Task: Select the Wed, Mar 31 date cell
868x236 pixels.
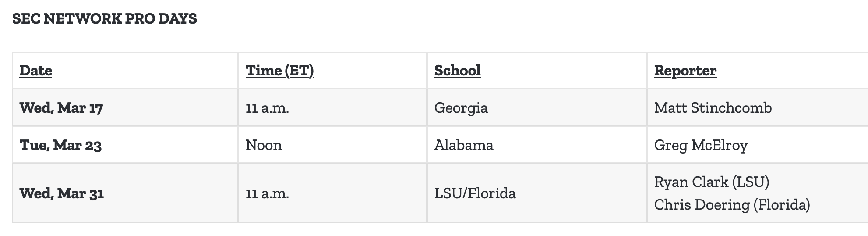Action: click(62, 193)
